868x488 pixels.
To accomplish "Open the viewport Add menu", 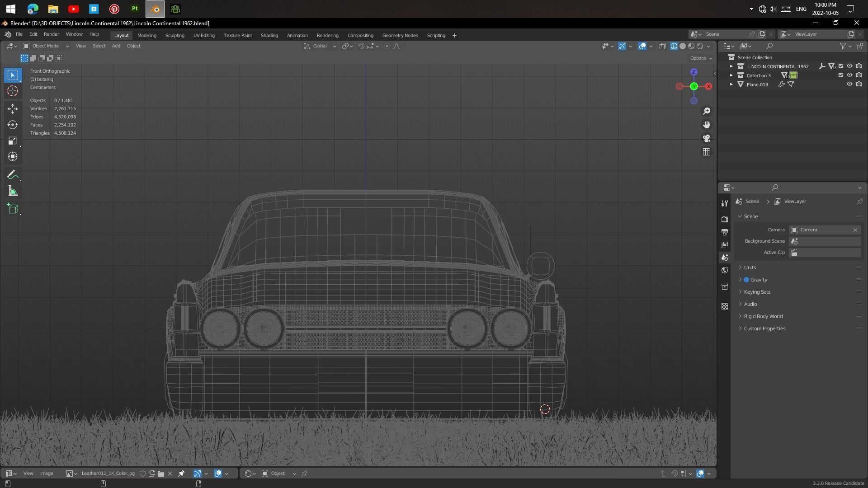I will [x=116, y=46].
